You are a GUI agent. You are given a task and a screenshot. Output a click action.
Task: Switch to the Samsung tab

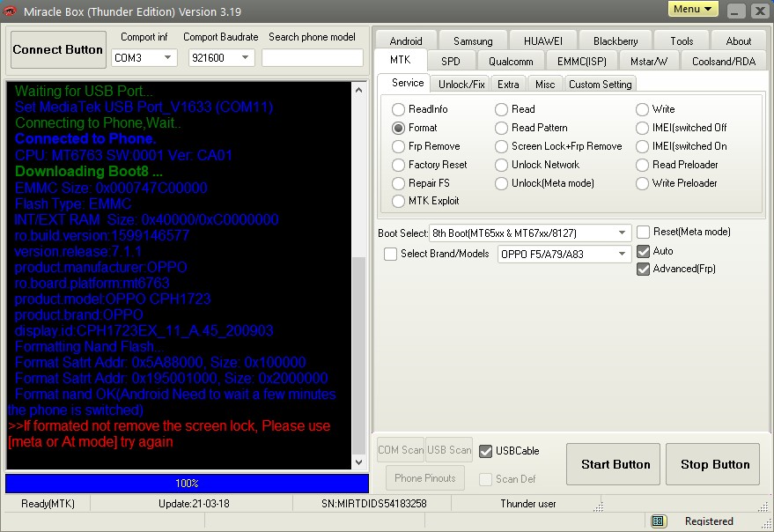(x=473, y=41)
